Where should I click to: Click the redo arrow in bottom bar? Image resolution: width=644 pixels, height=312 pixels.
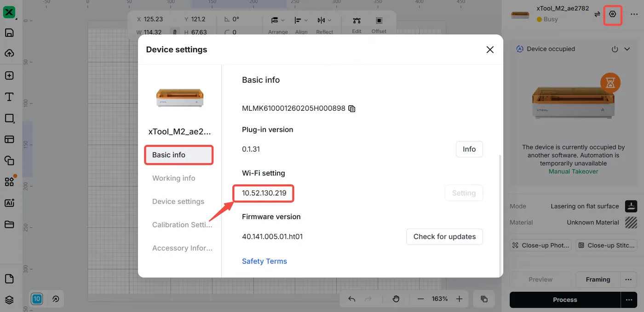(x=368, y=299)
